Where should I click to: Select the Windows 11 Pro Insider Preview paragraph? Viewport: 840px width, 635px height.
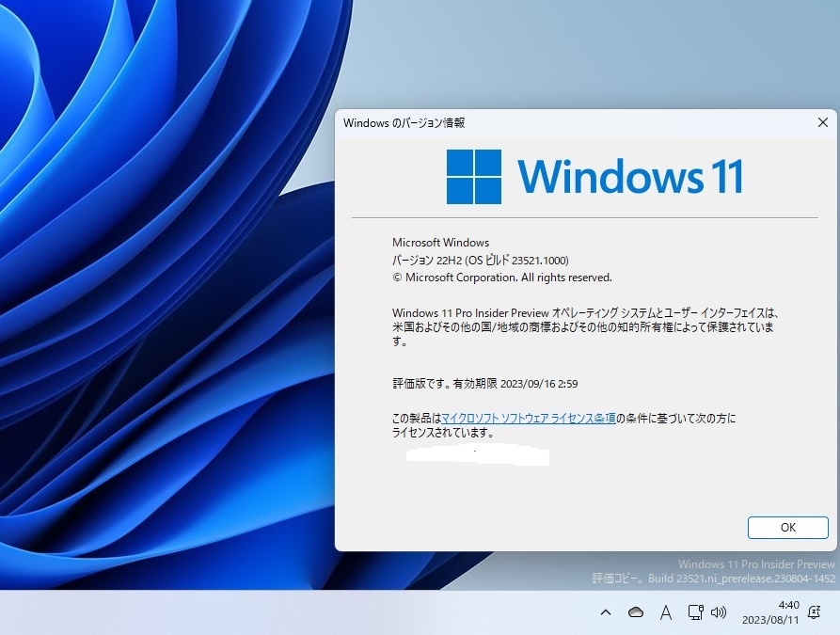[x=585, y=326]
